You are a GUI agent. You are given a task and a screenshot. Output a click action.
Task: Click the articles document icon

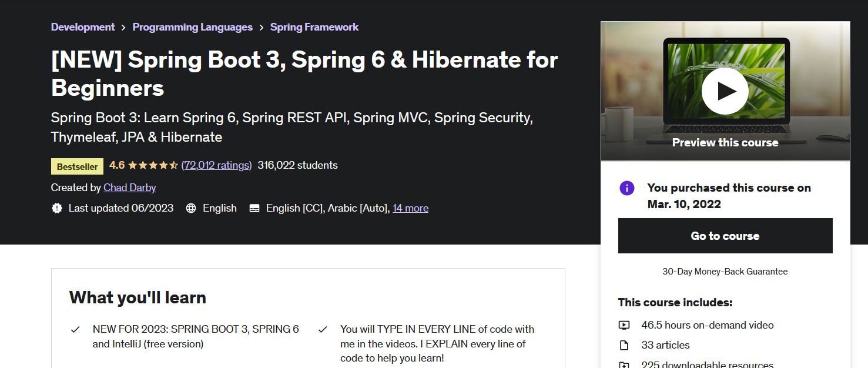click(x=624, y=345)
